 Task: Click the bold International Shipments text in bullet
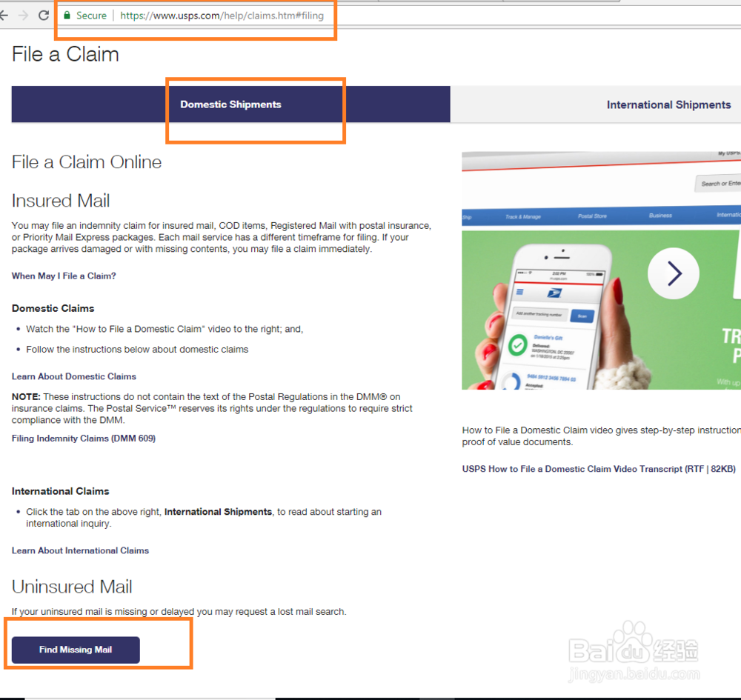tap(218, 512)
